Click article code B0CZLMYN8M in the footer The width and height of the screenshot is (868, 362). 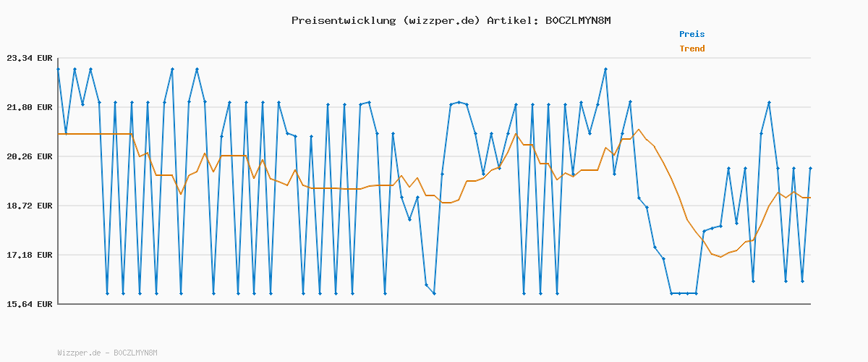[135, 353]
